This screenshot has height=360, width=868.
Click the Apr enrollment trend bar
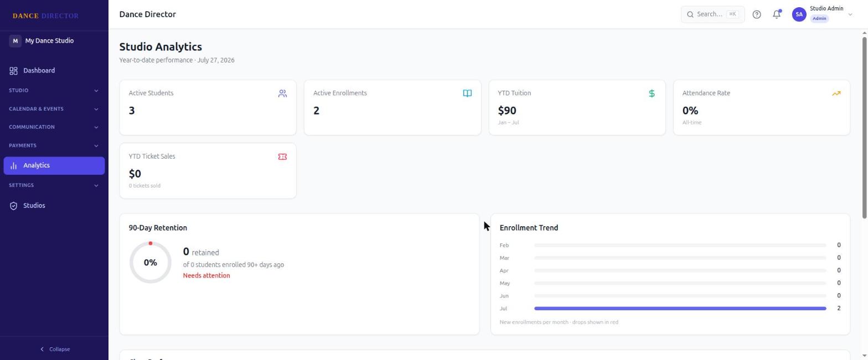[680, 270]
